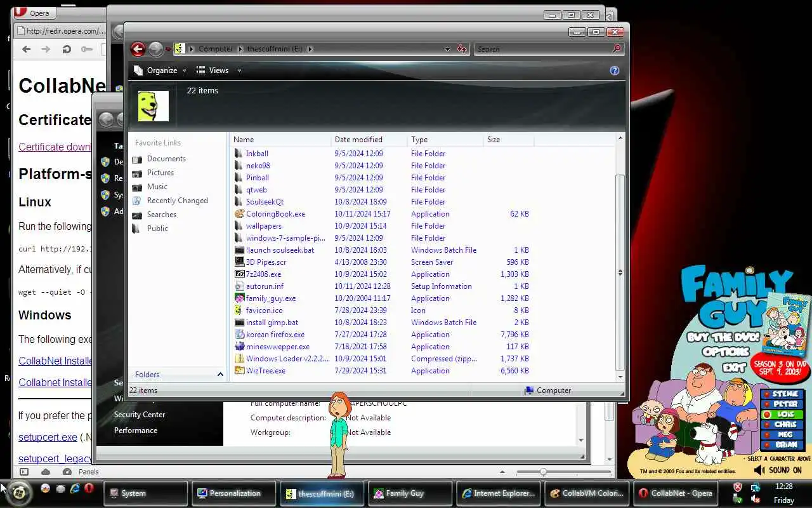The width and height of the screenshot is (812, 508).
Task: Select the 7z2408.exe icon
Action: click(x=239, y=274)
